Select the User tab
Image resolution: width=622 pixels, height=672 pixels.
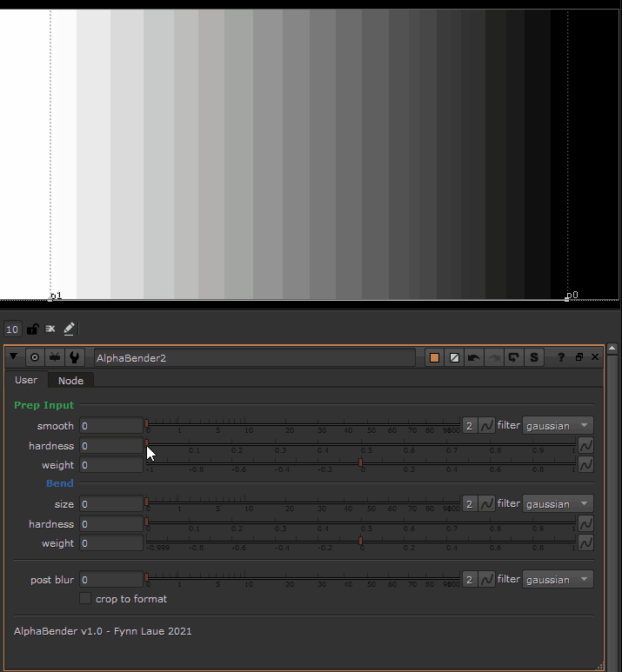tap(26, 380)
